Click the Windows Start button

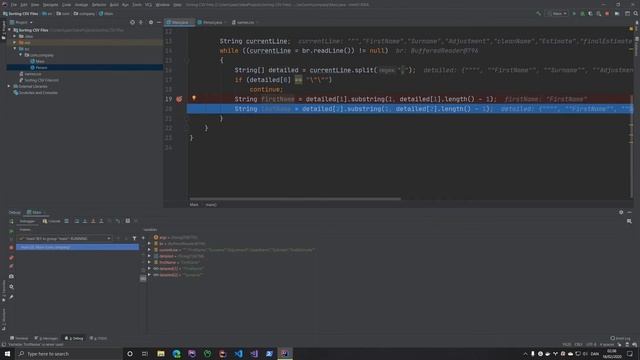click(x=7, y=353)
